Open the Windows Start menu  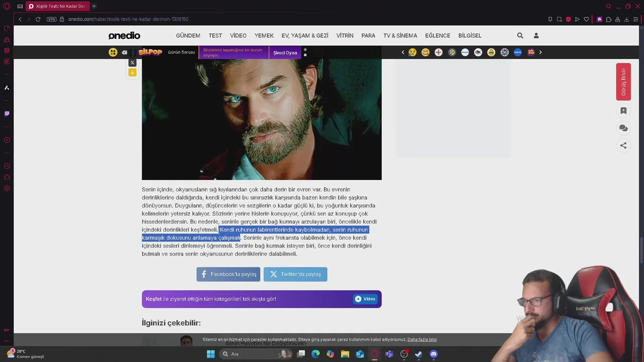tap(211, 354)
